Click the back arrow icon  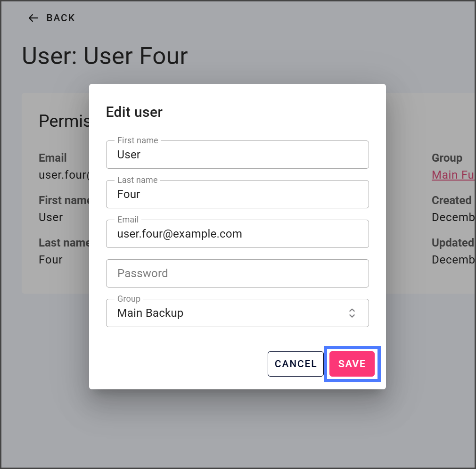(x=33, y=18)
